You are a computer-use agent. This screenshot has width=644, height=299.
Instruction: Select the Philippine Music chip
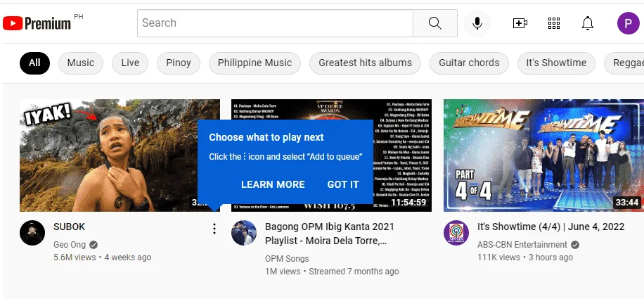(x=255, y=63)
